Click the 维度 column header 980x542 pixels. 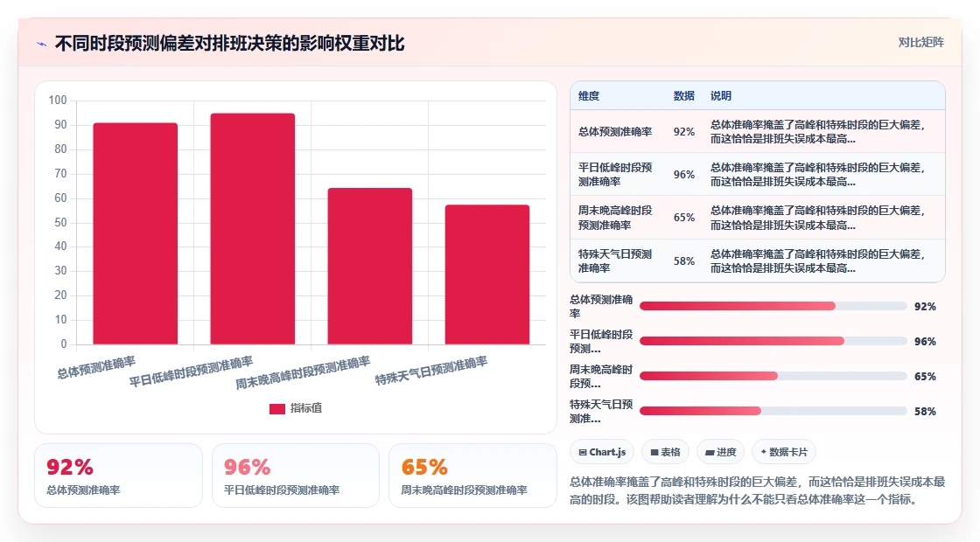[589, 96]
